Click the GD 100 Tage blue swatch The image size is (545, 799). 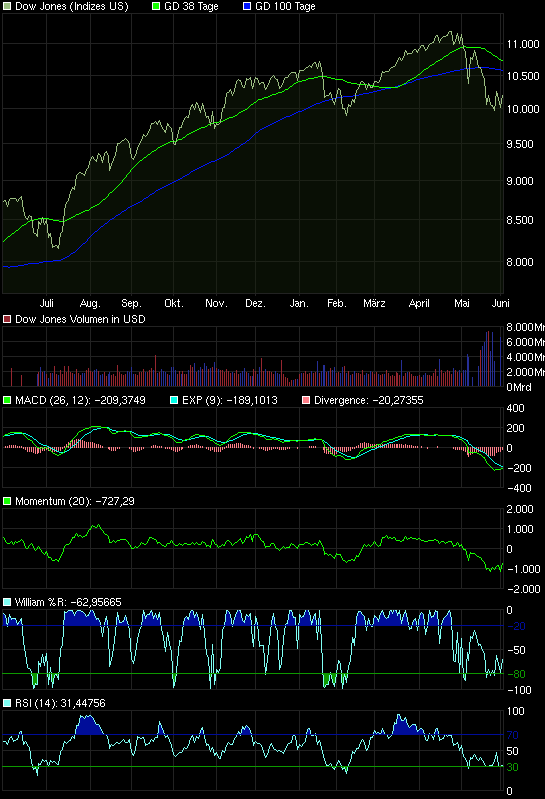247,7
